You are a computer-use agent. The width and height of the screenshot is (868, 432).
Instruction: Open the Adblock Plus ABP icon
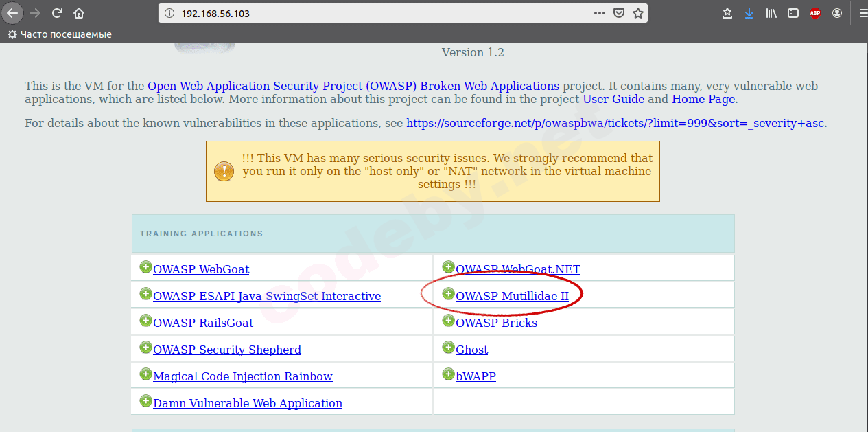(x=815, y=13)
